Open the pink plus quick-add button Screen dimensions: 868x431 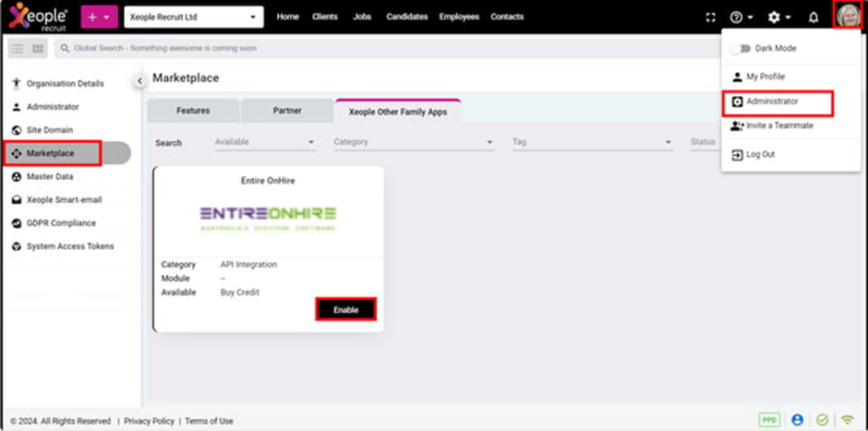[99, 18]
